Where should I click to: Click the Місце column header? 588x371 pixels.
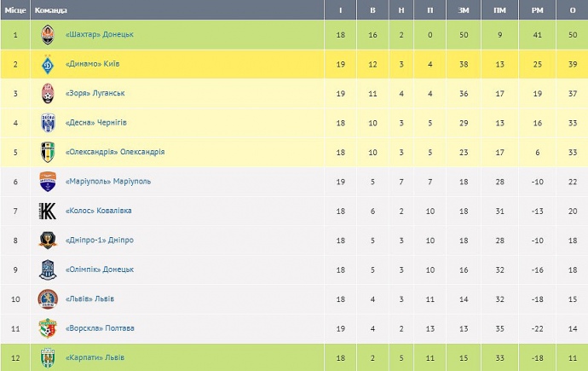15,10
